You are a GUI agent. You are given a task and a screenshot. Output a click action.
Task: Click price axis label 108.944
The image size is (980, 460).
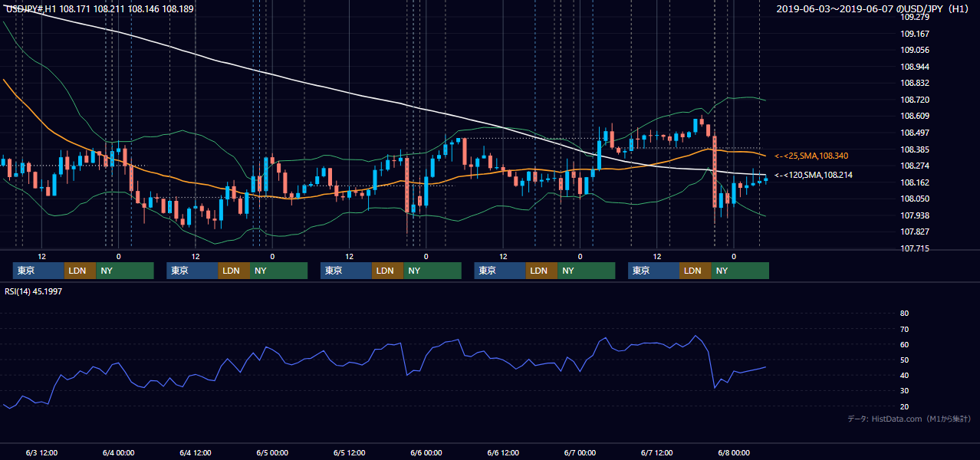915,67
